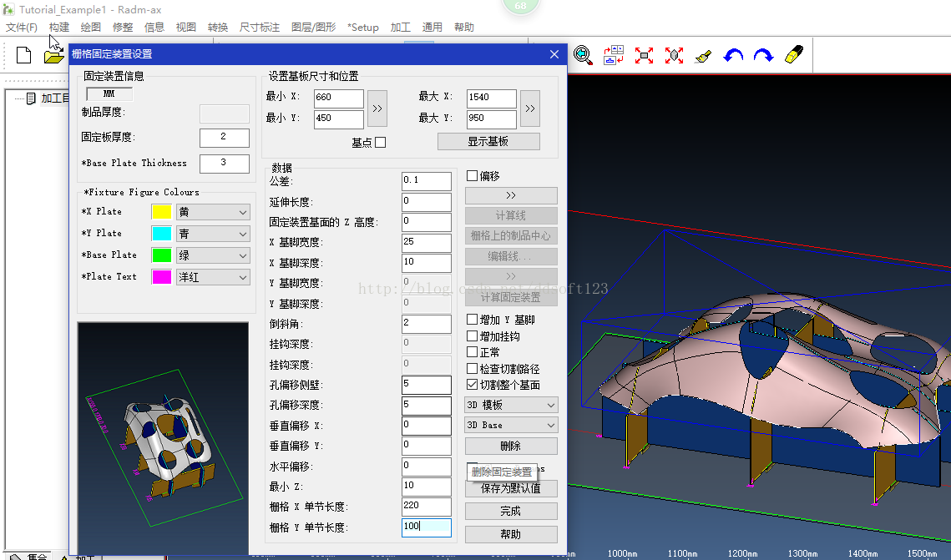The image size is (951, 560).
Task: Open the 图层/图形 menu
Action: click(x=314, y=28)
